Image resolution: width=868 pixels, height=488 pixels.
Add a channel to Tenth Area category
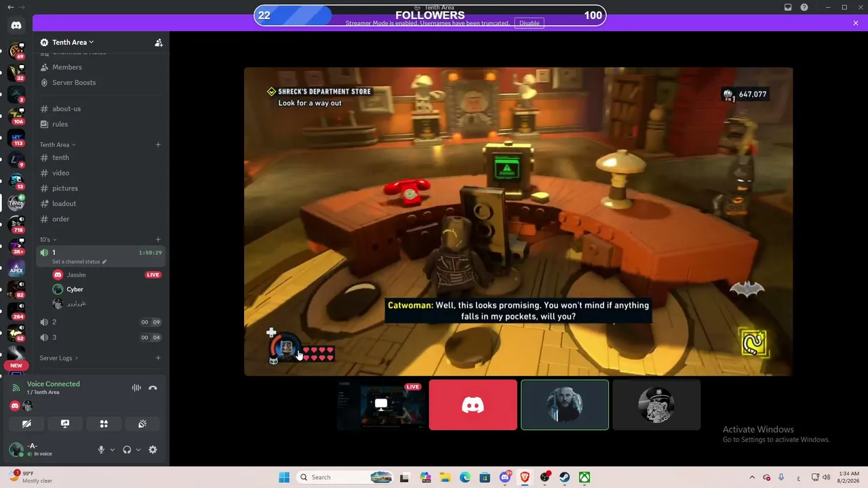point(158,144)
